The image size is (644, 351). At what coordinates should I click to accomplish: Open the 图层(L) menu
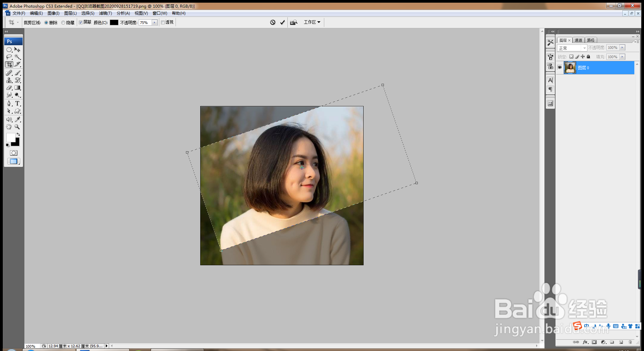71,13
